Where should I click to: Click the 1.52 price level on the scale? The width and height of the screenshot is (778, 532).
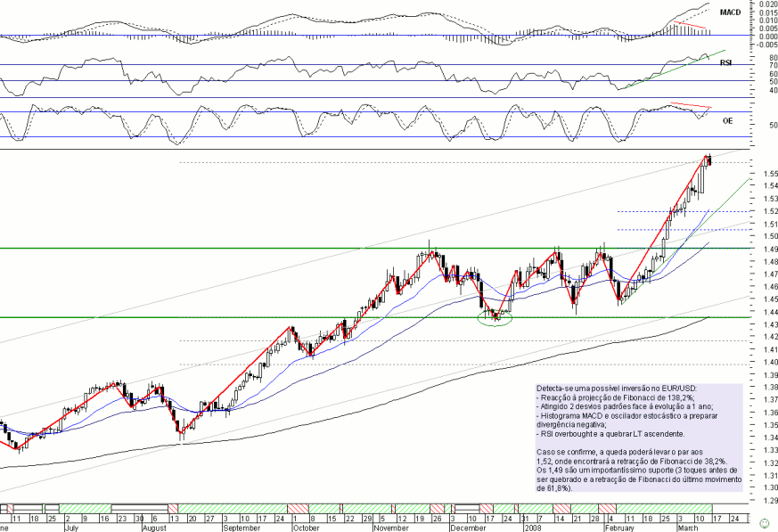pos(771,211)
